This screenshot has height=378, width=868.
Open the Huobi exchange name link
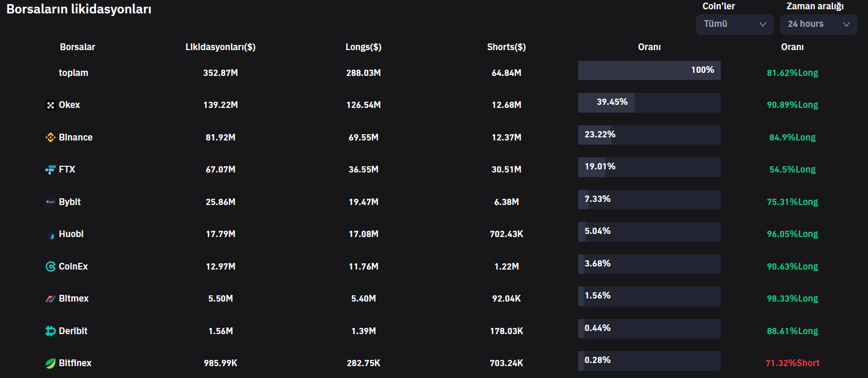tap(71, 234)
